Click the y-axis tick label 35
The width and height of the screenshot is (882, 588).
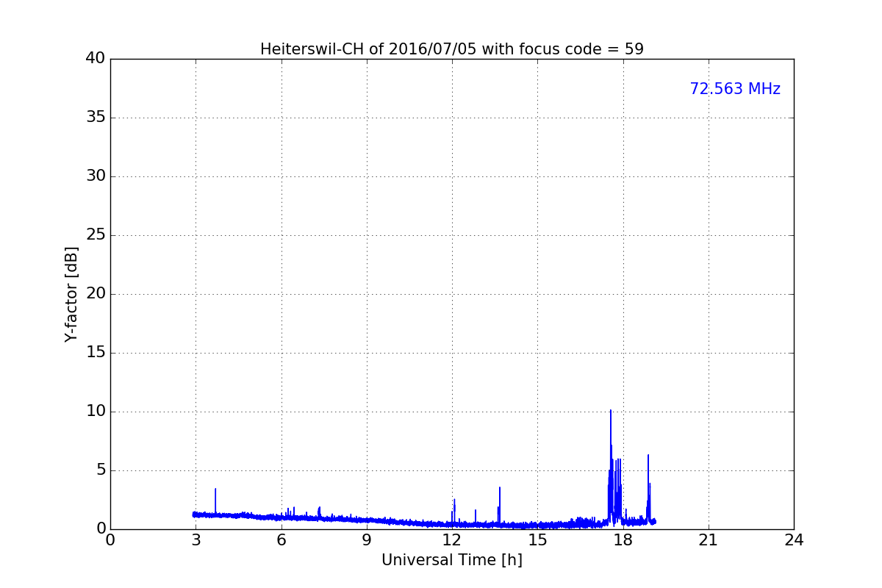pyautogui.click(x=96, y=118)
